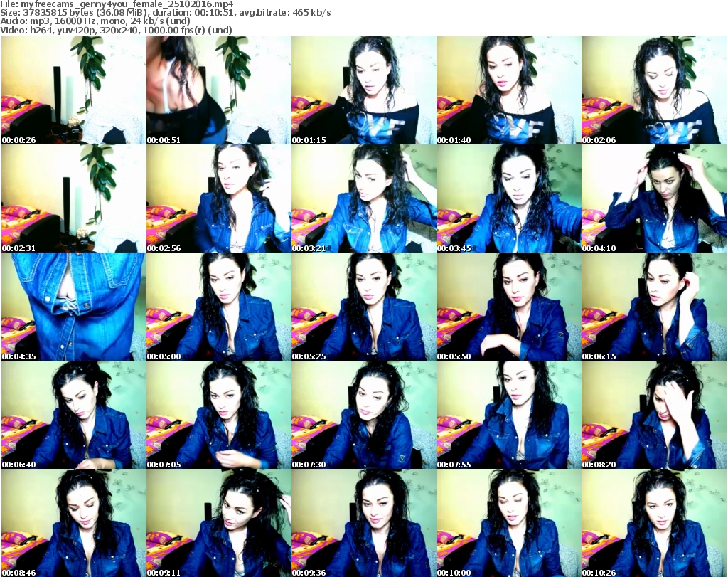The width and height of the screenshot is (728, 577).
Task: Select the thumbnail timestamped 00:07:30
Action: click(363, 415)
